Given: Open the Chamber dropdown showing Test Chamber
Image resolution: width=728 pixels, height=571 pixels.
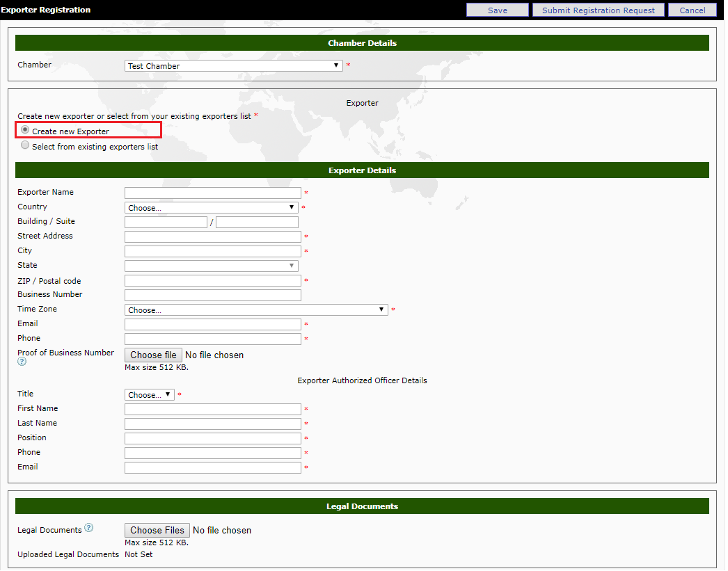Looking at the screenshot, I should pos(233,65).
